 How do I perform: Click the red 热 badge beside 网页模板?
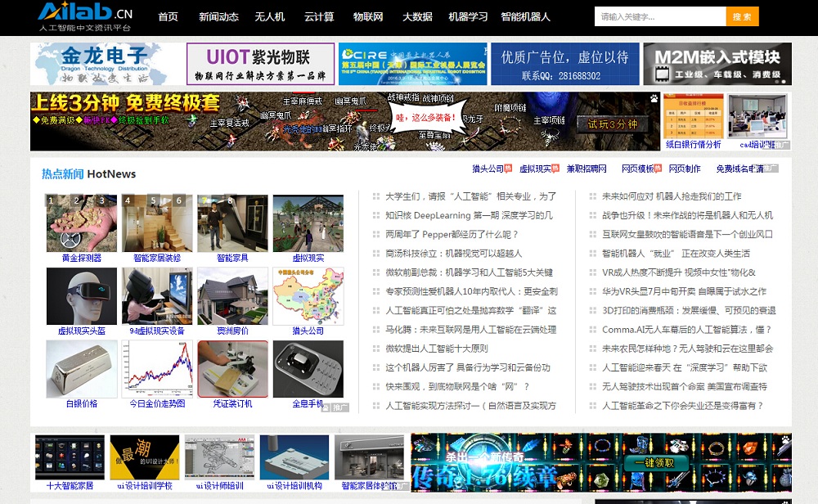click(659, 168)
